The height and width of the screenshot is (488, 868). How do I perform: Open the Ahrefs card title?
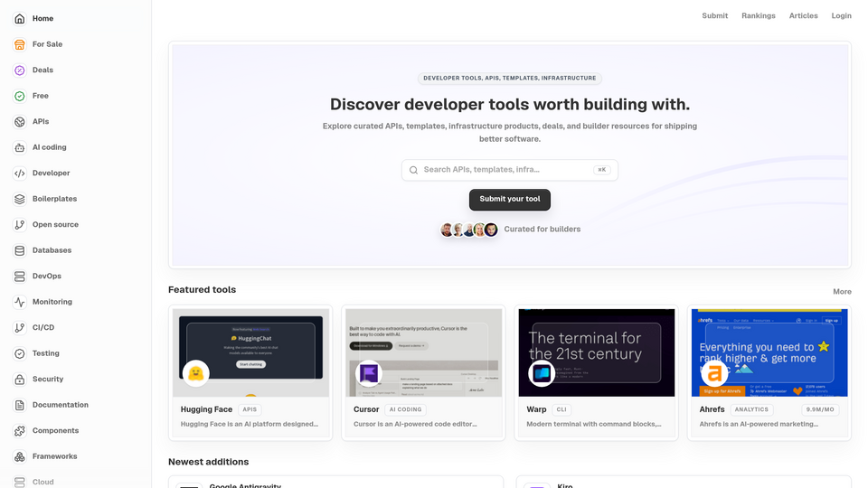pos(712,409)
